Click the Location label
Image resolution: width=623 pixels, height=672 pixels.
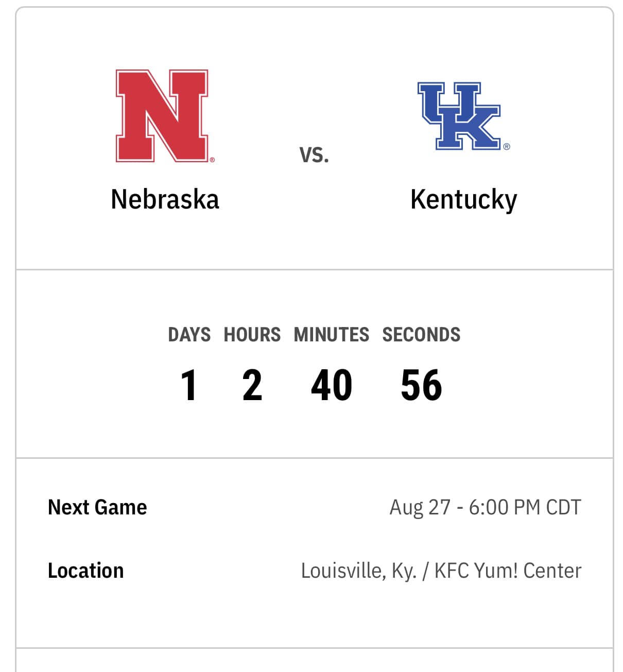pos(85,571)
